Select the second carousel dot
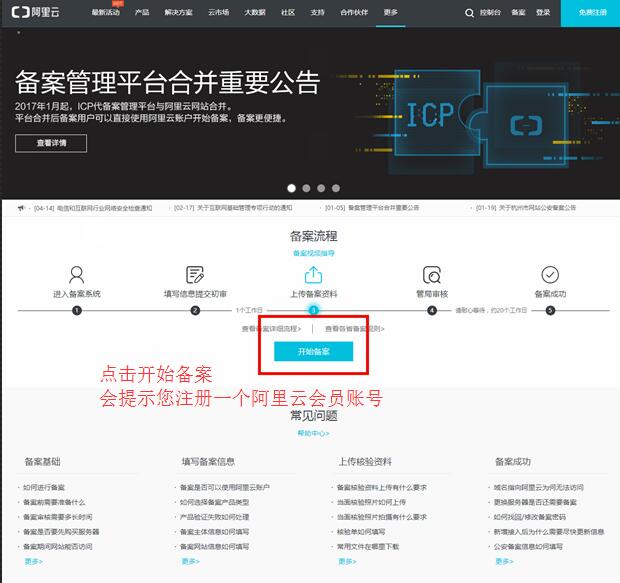This screenshot has height=583, width=620. coord(306,188)
